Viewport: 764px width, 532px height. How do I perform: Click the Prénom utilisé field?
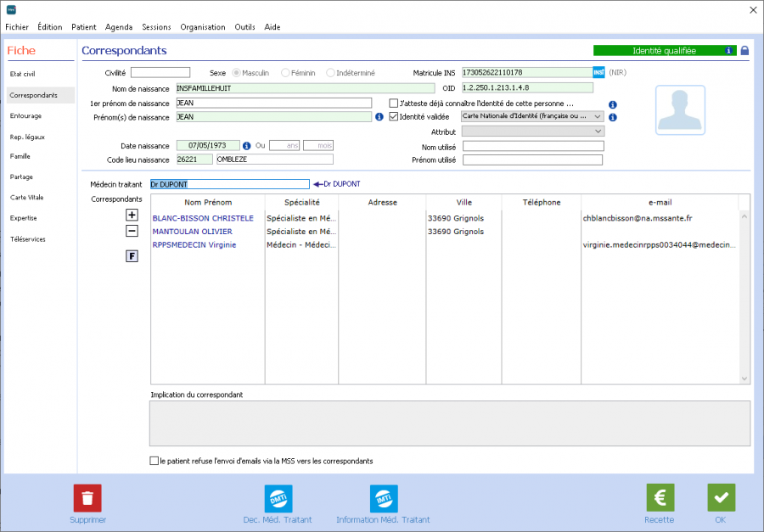pos(532,160)
